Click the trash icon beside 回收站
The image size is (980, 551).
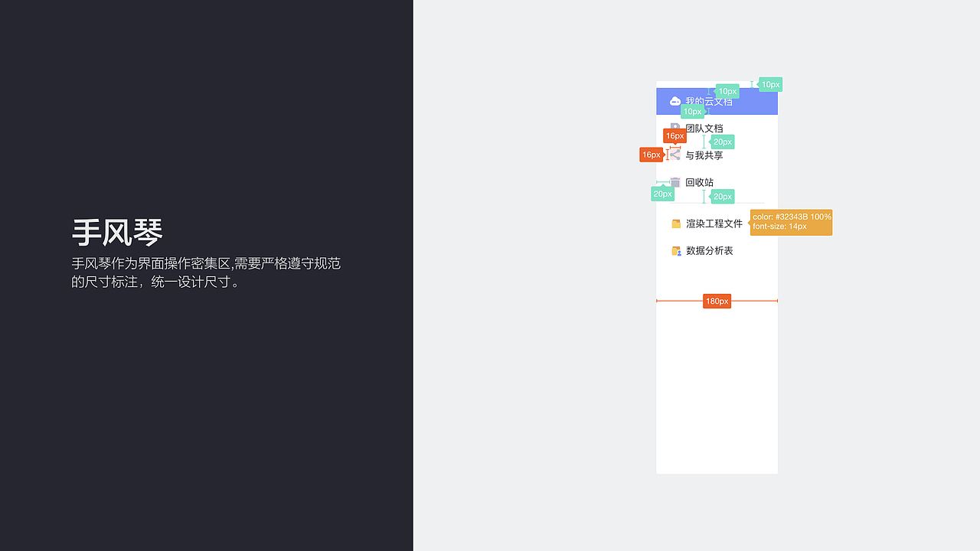point(675,182)
